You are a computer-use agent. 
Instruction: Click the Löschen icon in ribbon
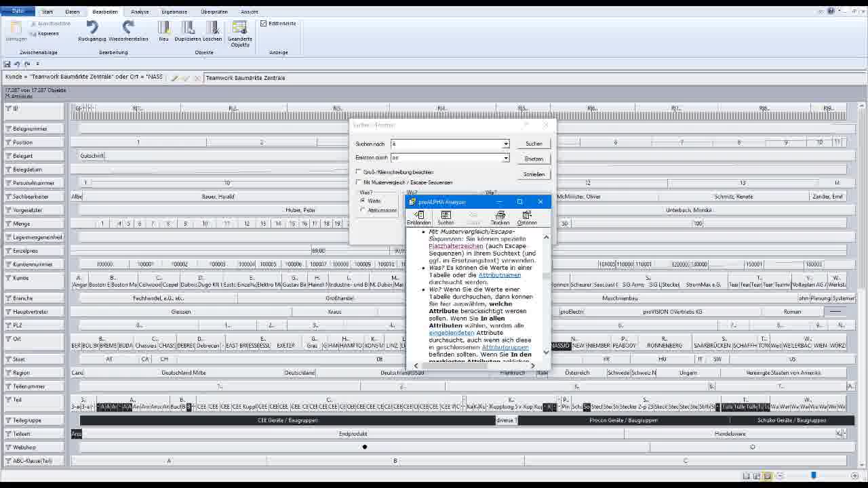(x=212, y=27)
